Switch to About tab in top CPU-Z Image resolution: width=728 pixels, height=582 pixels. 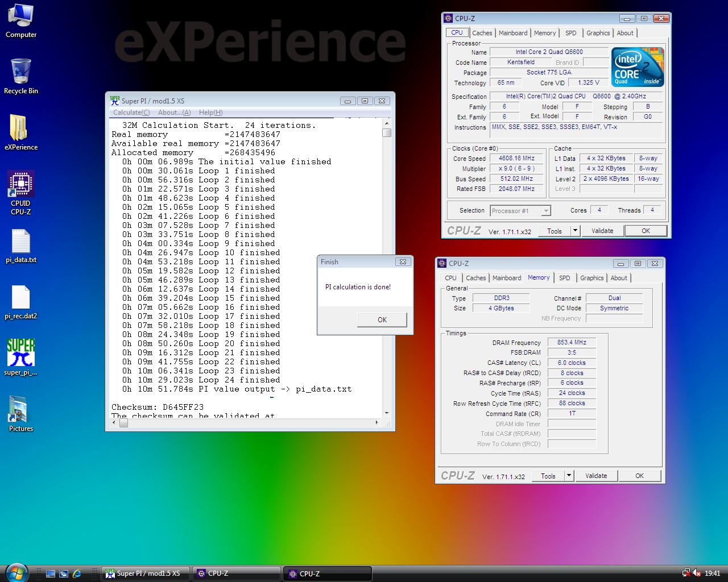point(625,33)
